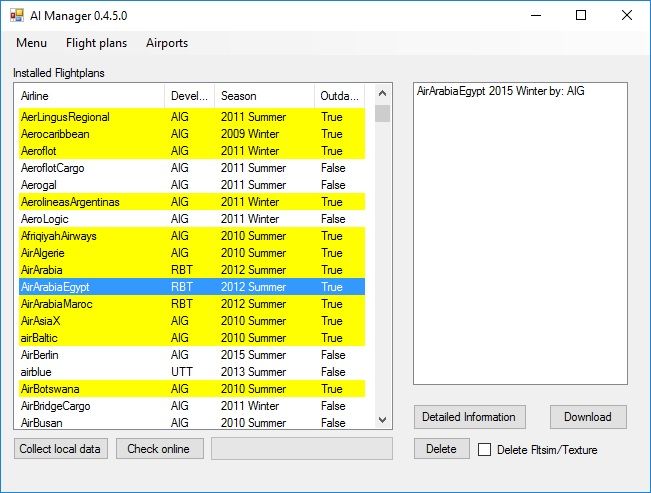This screenshot has height=493, width=651.
Task: Select the airblue row
Action: (192, 372)
